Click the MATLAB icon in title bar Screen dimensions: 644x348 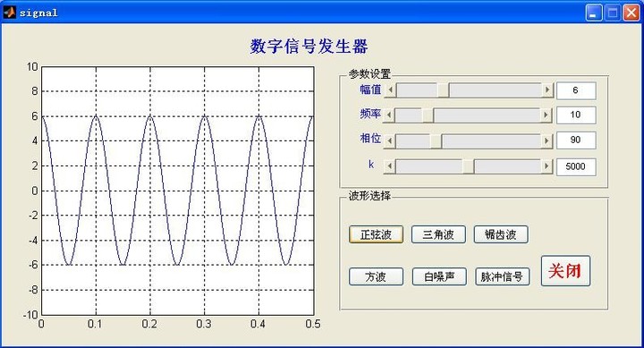pos(10,13)
